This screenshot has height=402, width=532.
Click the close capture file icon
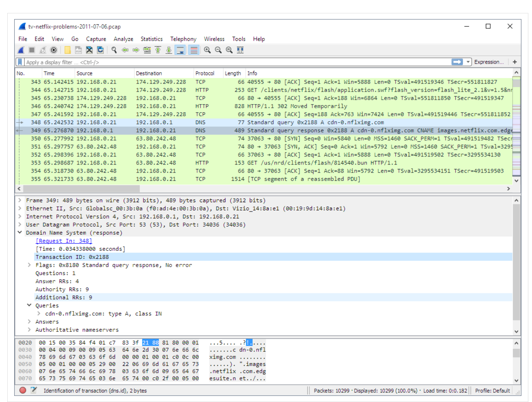click(x=89, y=50)
